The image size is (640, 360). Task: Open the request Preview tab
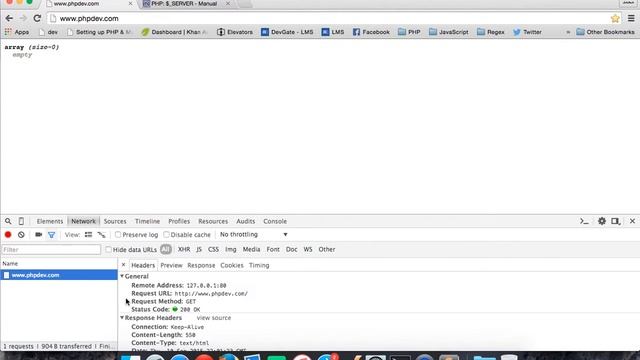(x=171, y=265)
